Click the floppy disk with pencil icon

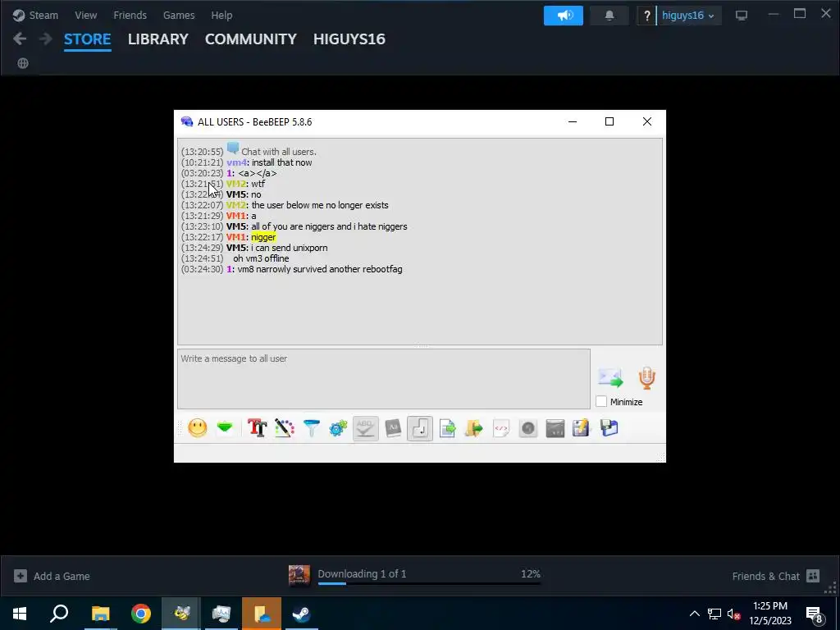click(582, 428)
